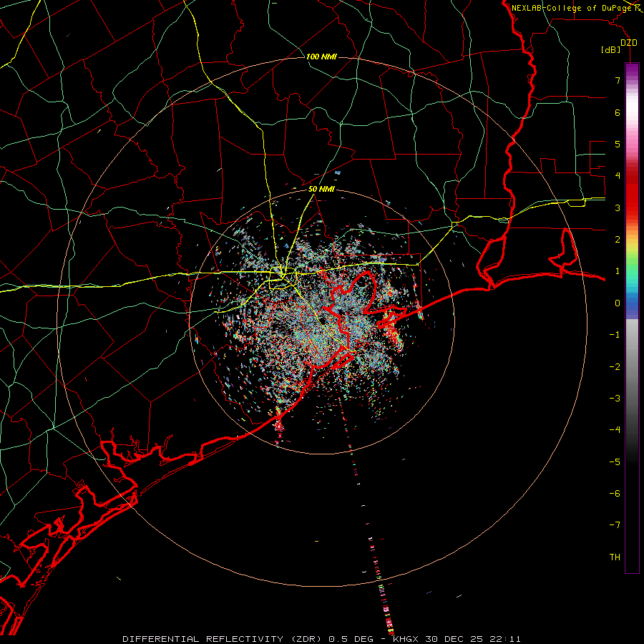Click the -1 dB value on the legend

tap(615, 335)
